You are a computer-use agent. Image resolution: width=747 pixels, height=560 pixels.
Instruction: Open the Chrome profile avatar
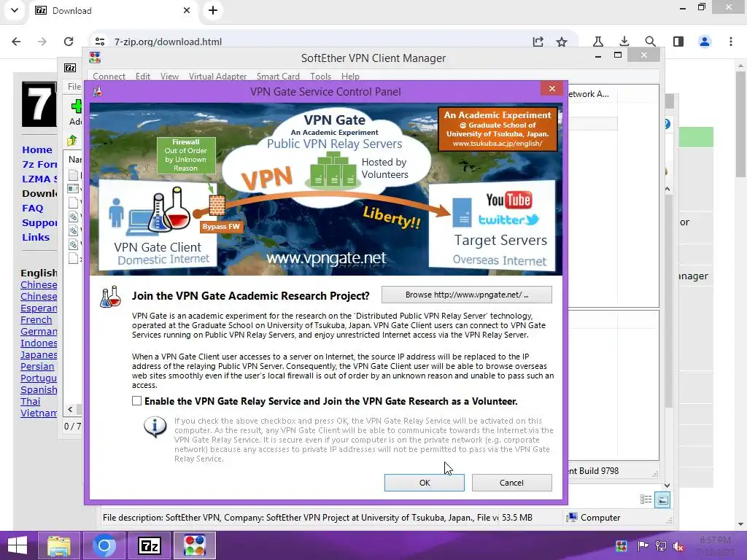tap(705, 42)
